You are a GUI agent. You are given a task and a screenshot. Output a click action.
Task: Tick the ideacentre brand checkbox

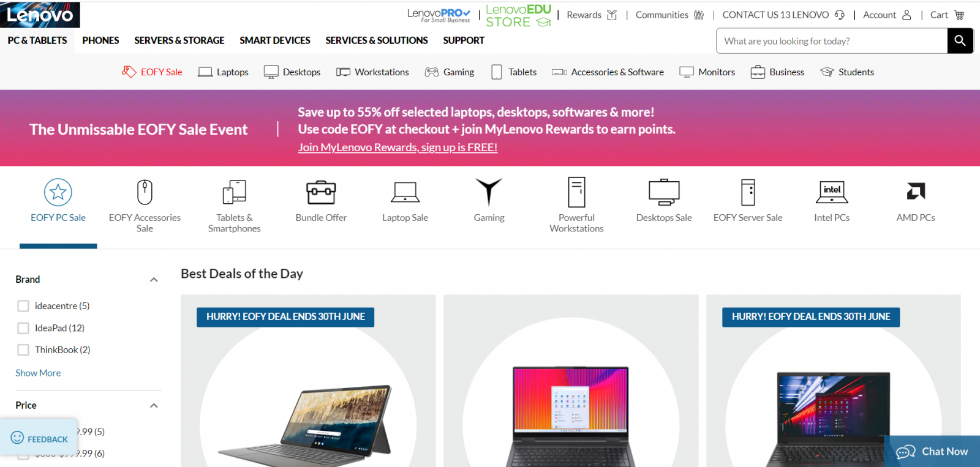(x=23, y=306)
